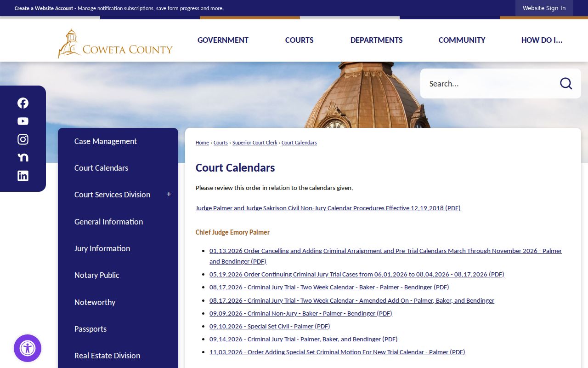588x368 pixels.
Task: Open Jury Information in the sidebar
Action: point(102,248)
